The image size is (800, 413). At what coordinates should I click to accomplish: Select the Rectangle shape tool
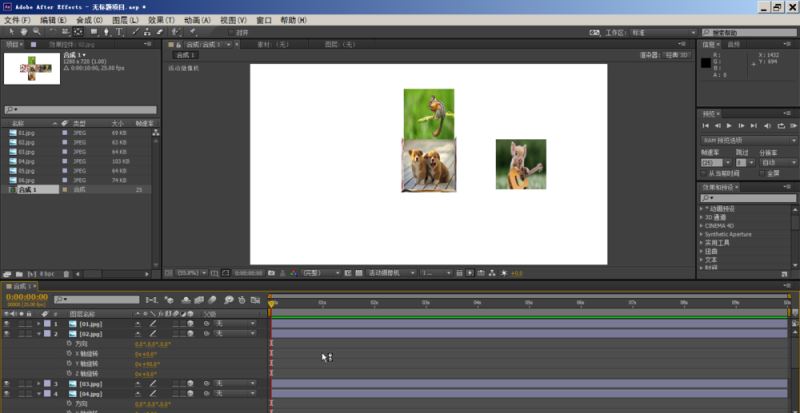[x=94, y=32]
